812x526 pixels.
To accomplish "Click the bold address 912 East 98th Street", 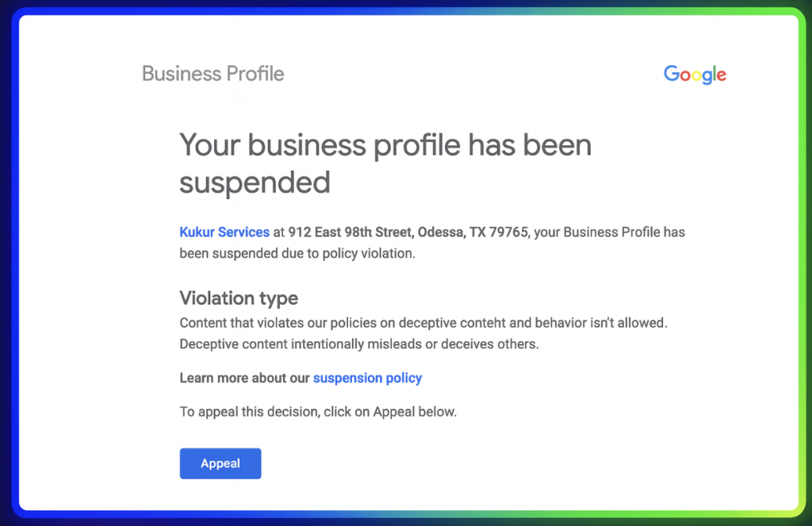I will [350, 232].
